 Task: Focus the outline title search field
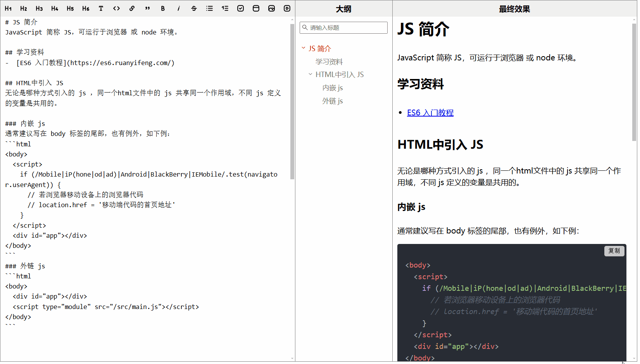(343, 27)
